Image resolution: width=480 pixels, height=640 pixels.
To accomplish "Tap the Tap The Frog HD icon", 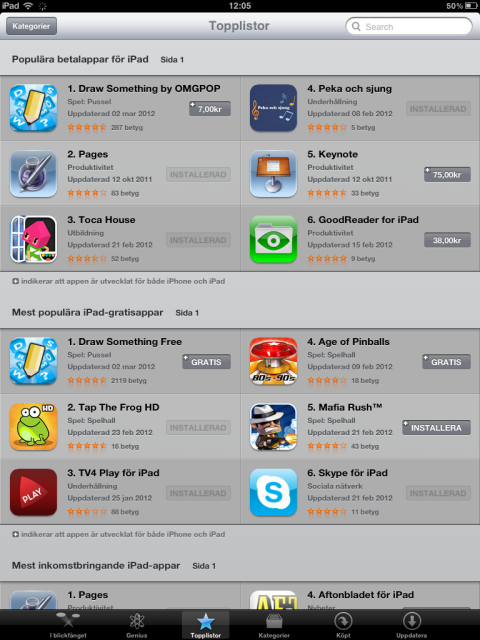I will point(33,427).
